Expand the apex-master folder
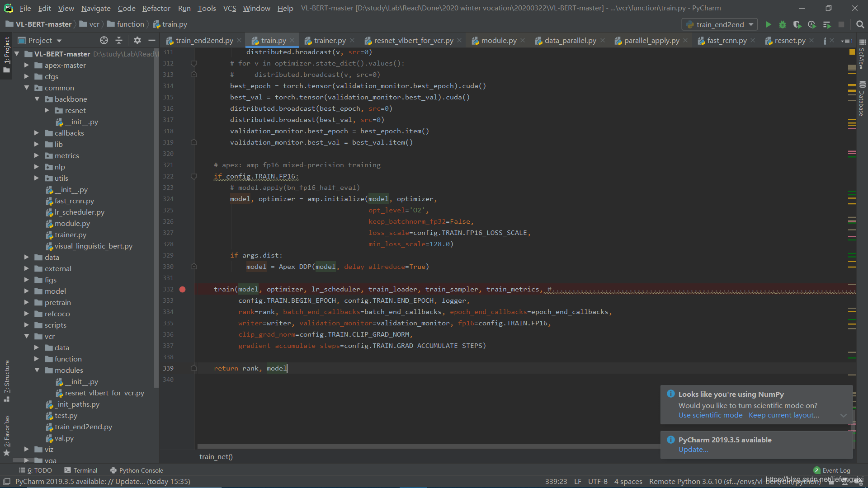Viewport: 868px width, 488px height. tap(26, 65)
